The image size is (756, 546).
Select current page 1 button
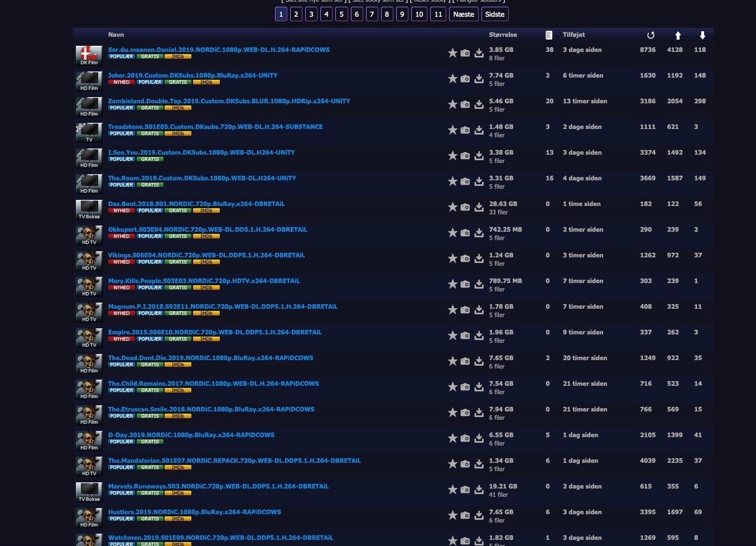(x=281, y=14)
